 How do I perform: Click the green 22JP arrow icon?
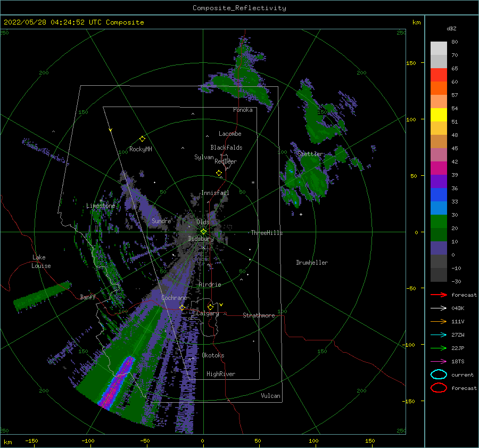439,348
